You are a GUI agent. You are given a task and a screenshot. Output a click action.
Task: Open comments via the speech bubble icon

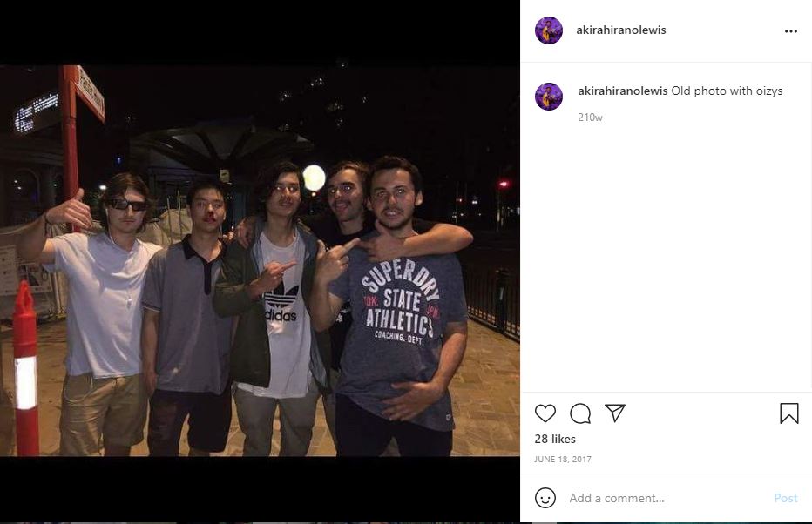pos(580,413)
